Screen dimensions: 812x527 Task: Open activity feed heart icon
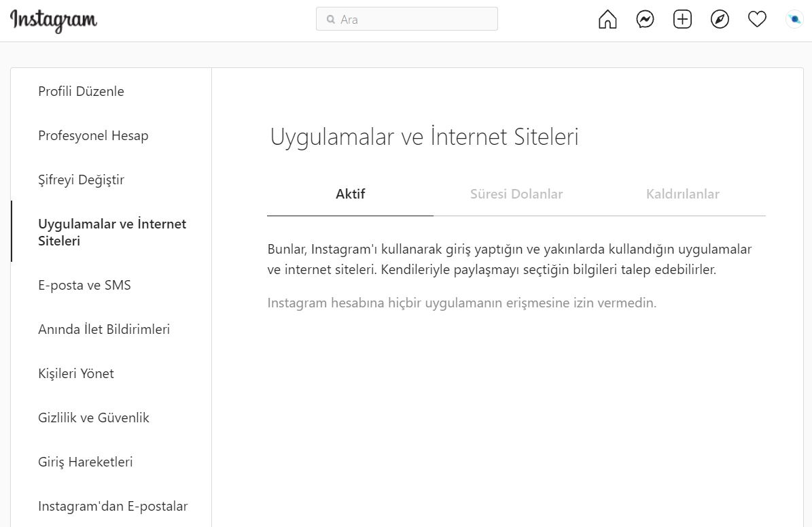[x=757, y=20]
